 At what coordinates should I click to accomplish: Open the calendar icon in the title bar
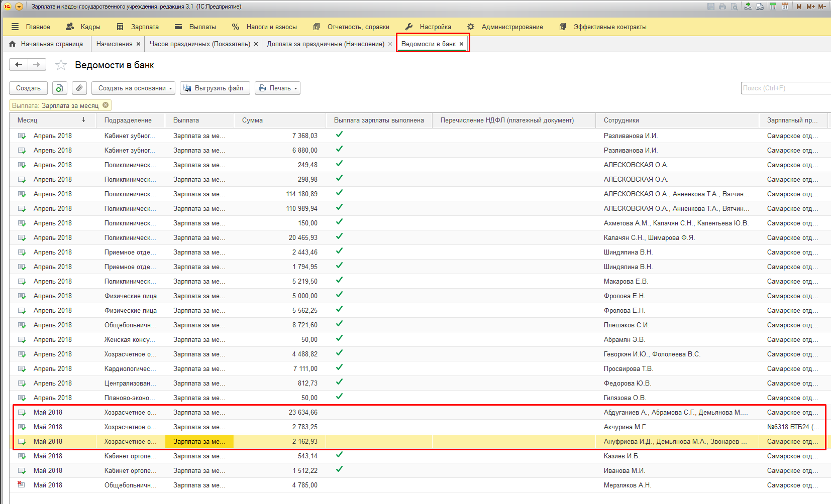[x=785, y=7]
